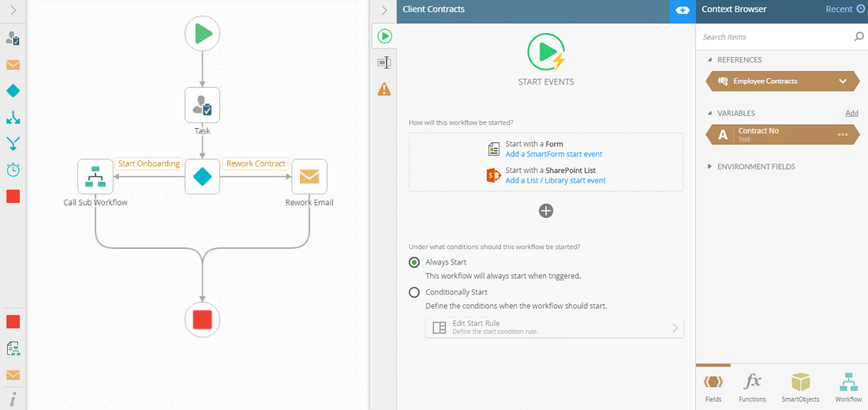Click Add a SmartForm start event link
The width and height of the screenshot is (868, 410).
[553, 154]
